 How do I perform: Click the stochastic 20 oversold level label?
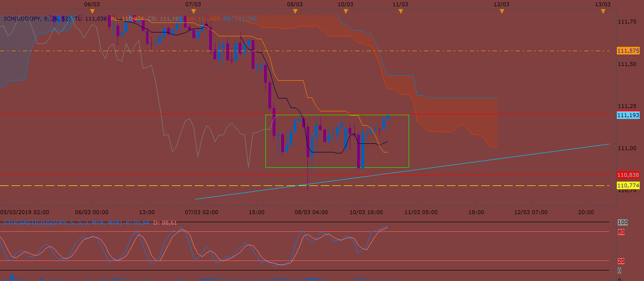(x=621, y=261)
